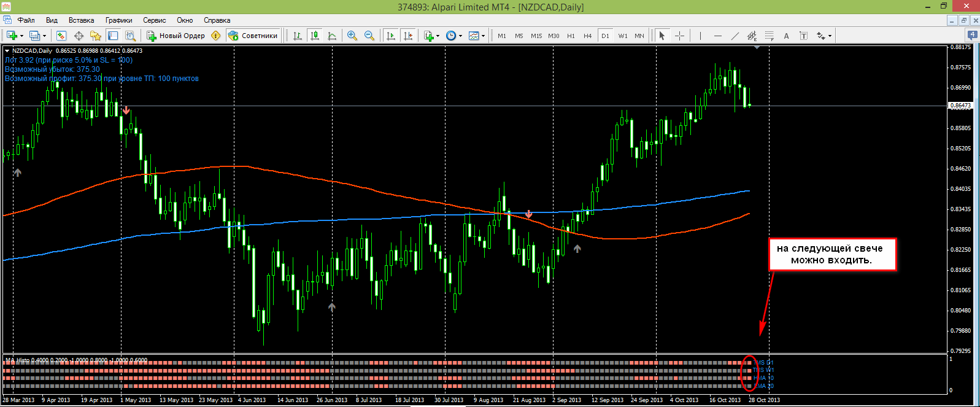980x407 pixels.
Task: Expand the templates dropdown arrow
Action: pos(484,36)
